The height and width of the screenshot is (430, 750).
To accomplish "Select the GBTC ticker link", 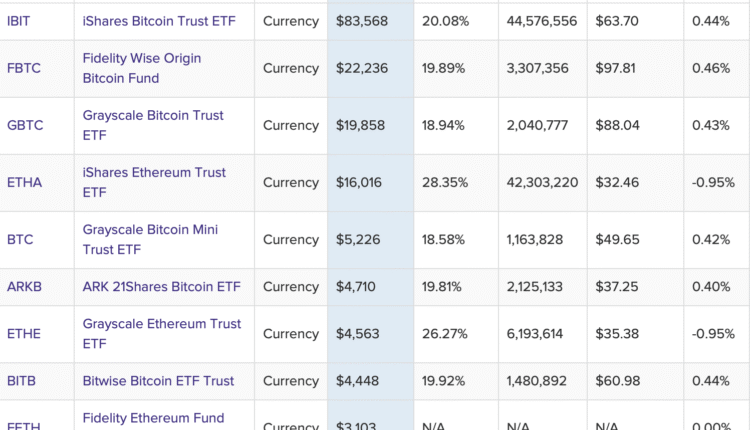I will 24,126.
